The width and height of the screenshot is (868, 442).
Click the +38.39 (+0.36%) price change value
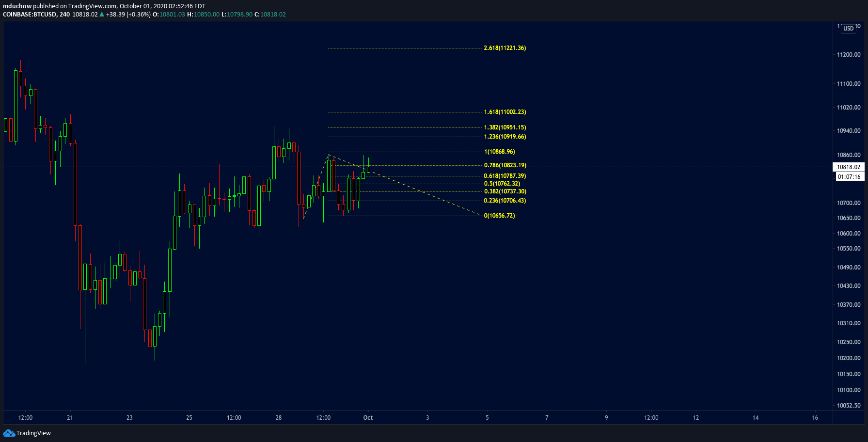128,15
